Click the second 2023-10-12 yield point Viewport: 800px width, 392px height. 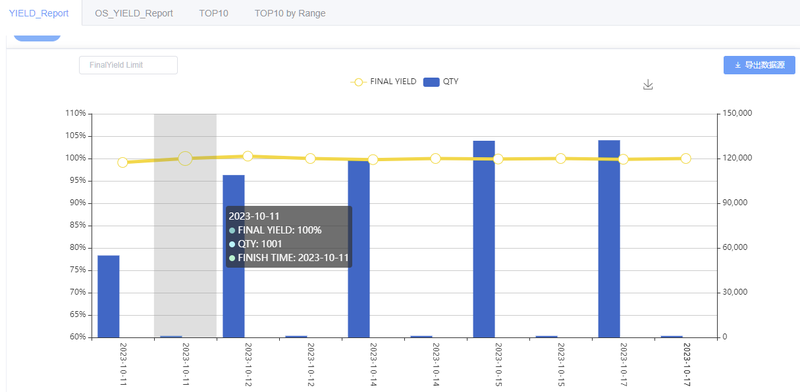tap(310, 159)
